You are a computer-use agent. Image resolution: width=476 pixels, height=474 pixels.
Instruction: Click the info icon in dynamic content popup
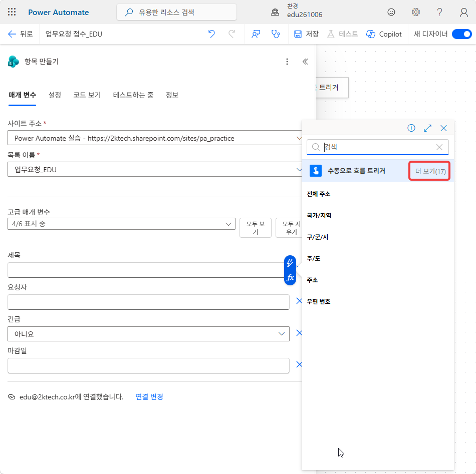[411, 128]
